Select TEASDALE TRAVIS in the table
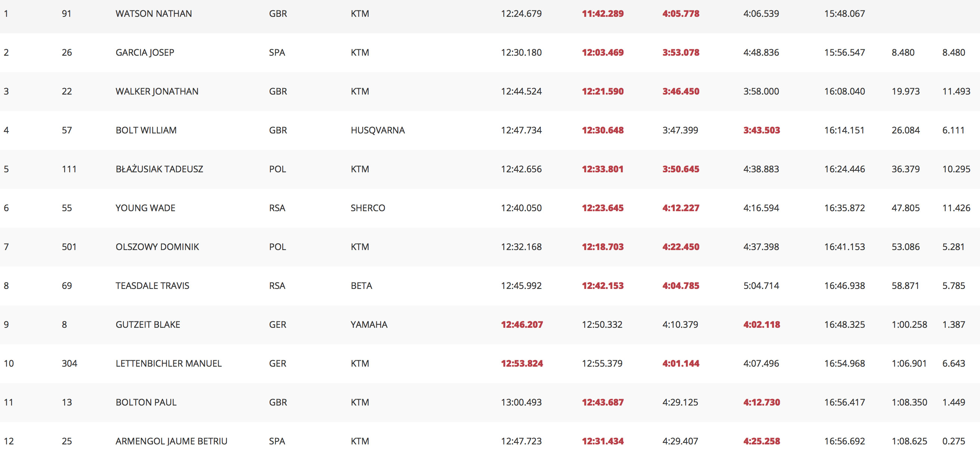The width and height of the screenshot is (980, 453). click(x=152, y=286)
